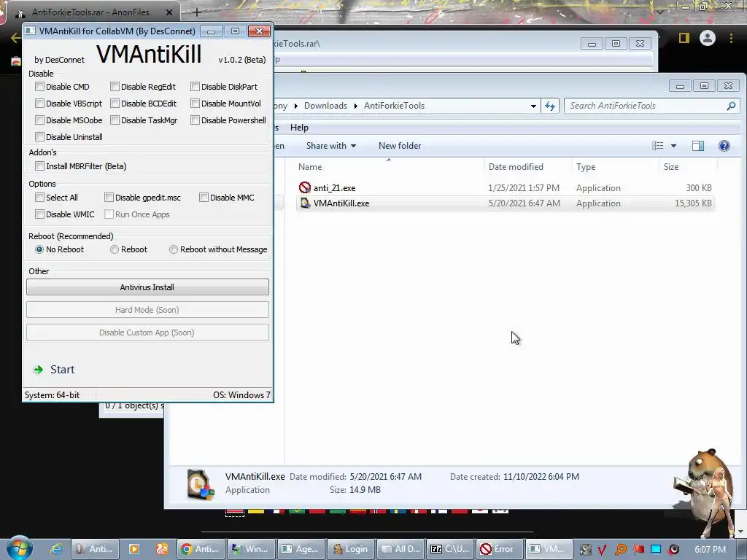Image resolution: width=747 pixels, height=560 pixels.
Task: Click the orange magnifier tray icon
Action: pyautogui.click(x=620, y=550)
